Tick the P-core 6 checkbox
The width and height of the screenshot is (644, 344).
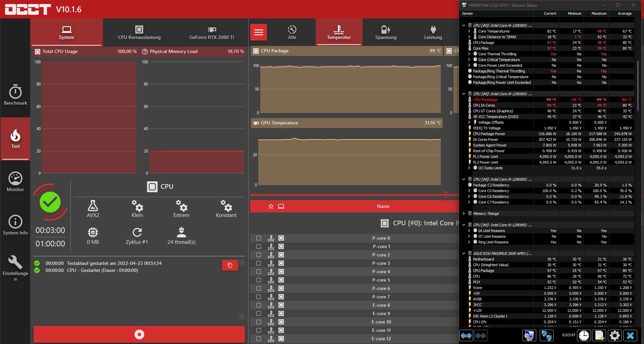[259, 288]
